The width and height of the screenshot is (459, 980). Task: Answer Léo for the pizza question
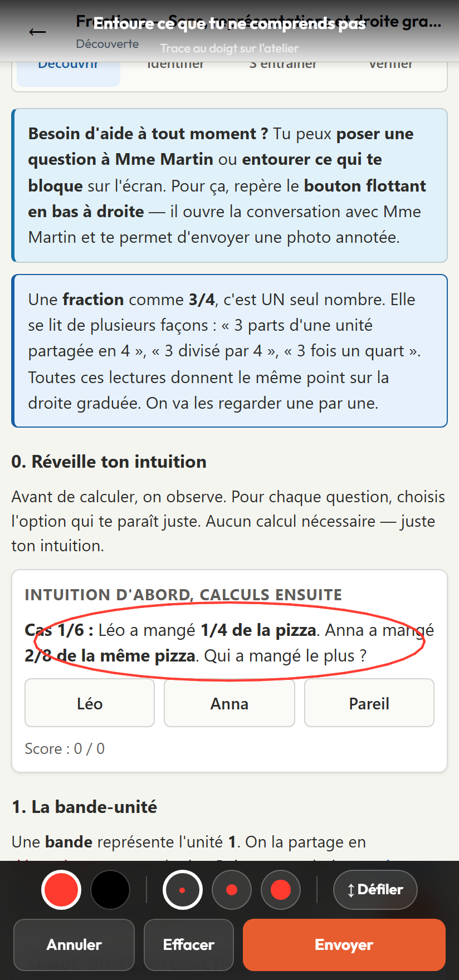coord(90,703)
